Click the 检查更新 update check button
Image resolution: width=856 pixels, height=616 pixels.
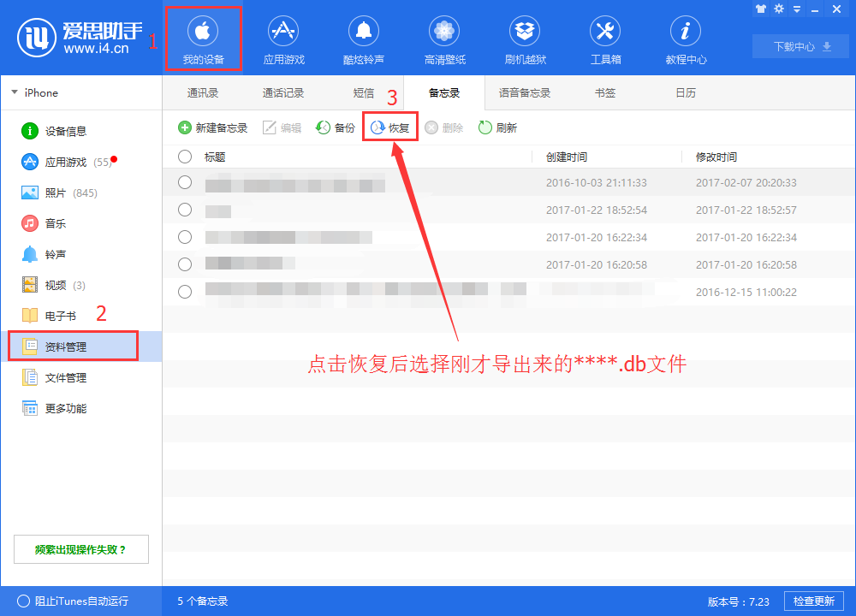point(813,601)
